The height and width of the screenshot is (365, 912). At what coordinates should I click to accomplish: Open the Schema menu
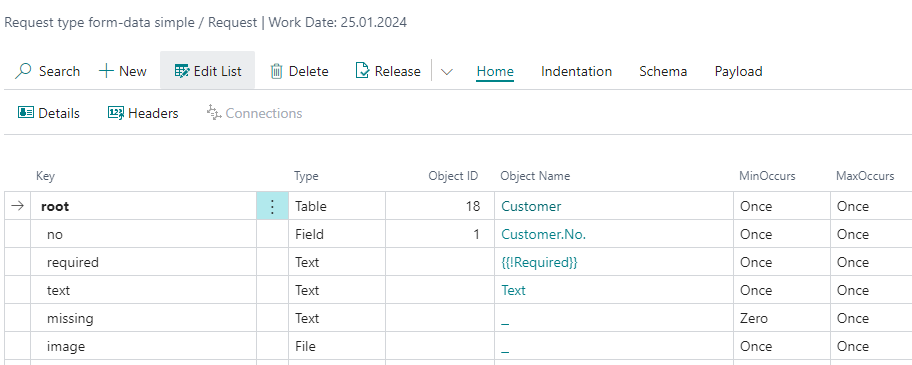pos(663,71)
